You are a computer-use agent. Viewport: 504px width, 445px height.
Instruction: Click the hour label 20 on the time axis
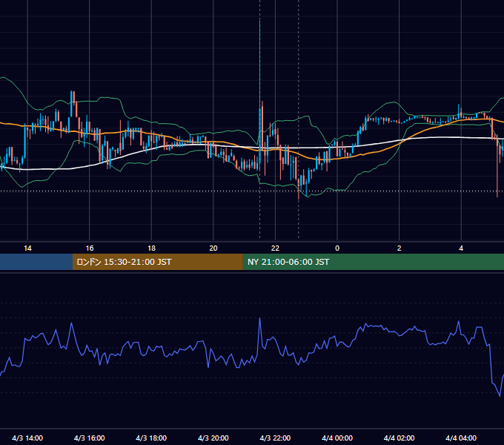point(213,248)
